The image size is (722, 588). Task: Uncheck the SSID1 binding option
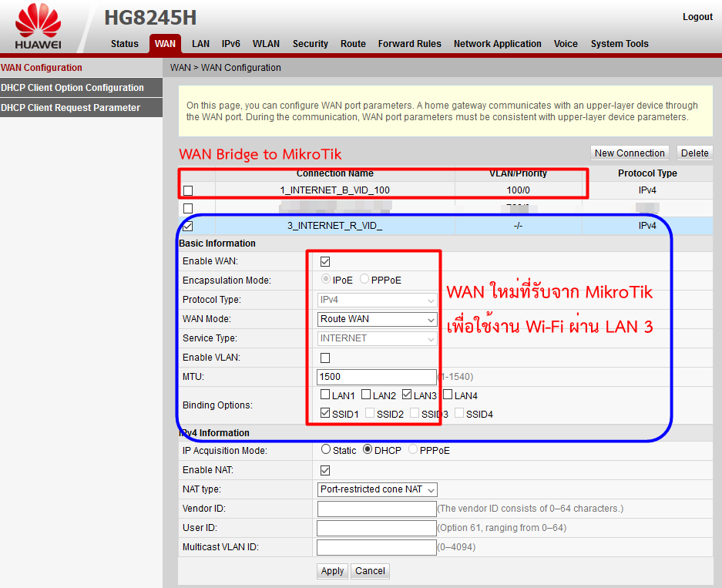[325, 413]
